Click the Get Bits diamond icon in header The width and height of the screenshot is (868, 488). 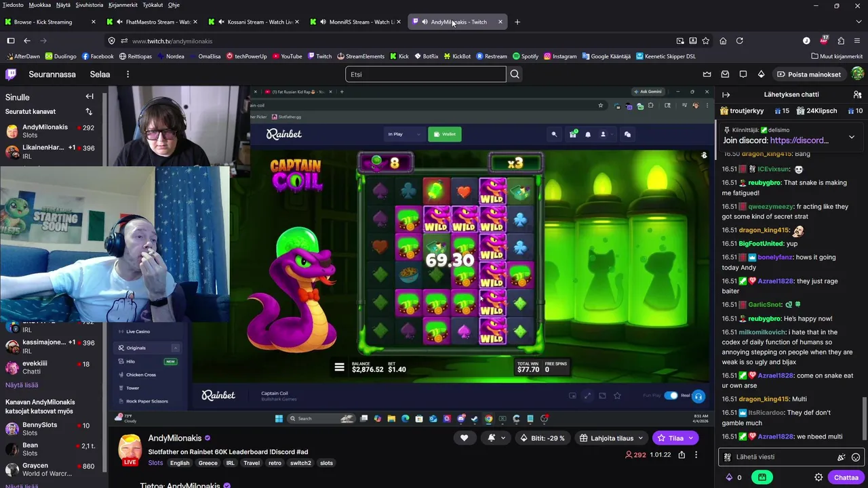761,74
